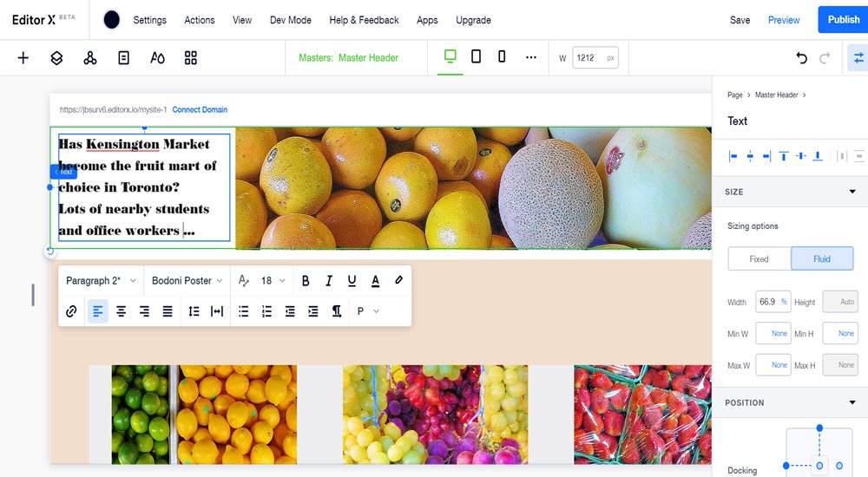
Task: Open the Masters panel icon
Action: click(x=89, y=57)
